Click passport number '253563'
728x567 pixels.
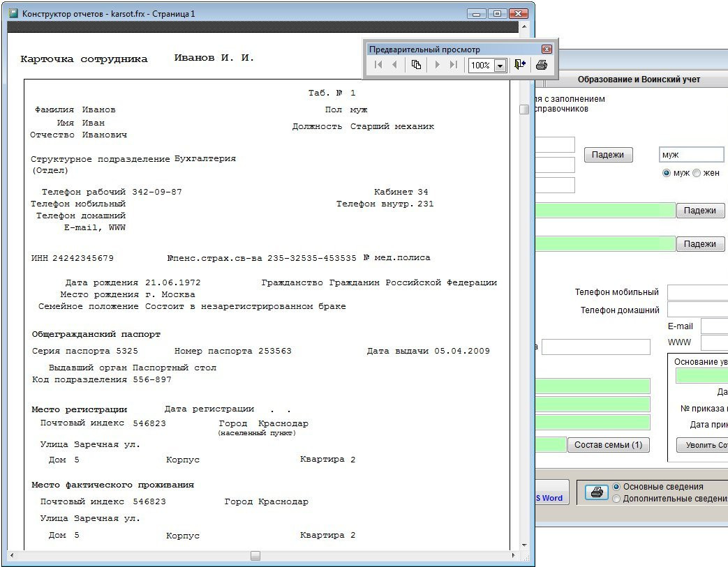(275, 351)
